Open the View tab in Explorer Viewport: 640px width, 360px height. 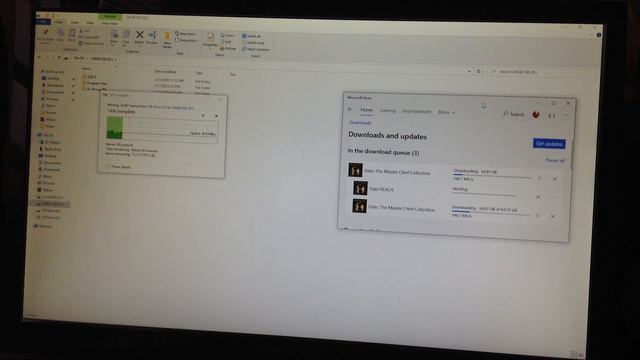tap(90, 22)
